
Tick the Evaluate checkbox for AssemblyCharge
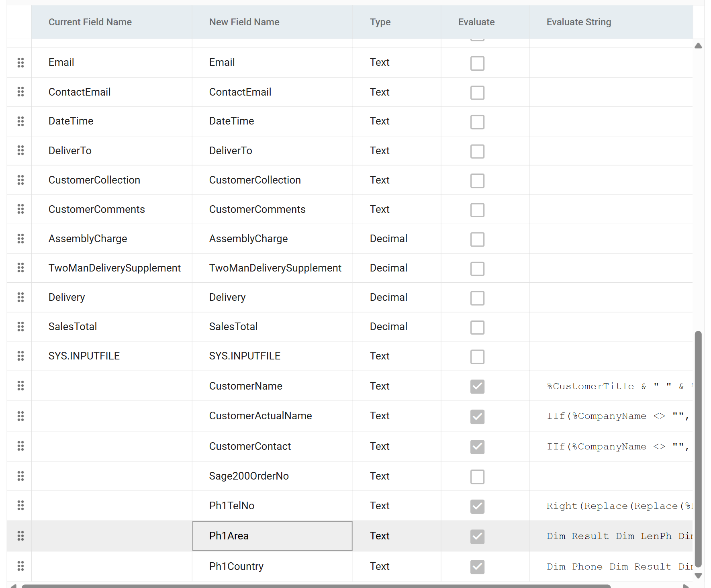click(477, 239)
